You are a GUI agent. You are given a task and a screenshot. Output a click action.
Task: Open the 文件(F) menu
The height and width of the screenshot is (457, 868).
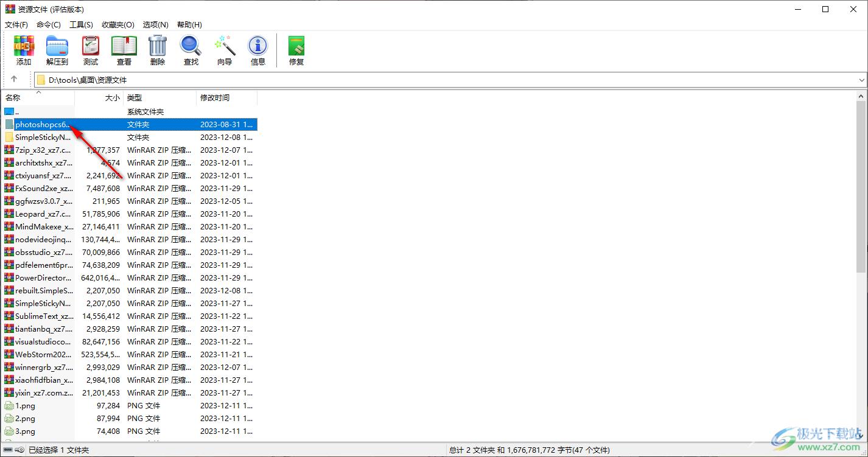click(x=16, y=24)
